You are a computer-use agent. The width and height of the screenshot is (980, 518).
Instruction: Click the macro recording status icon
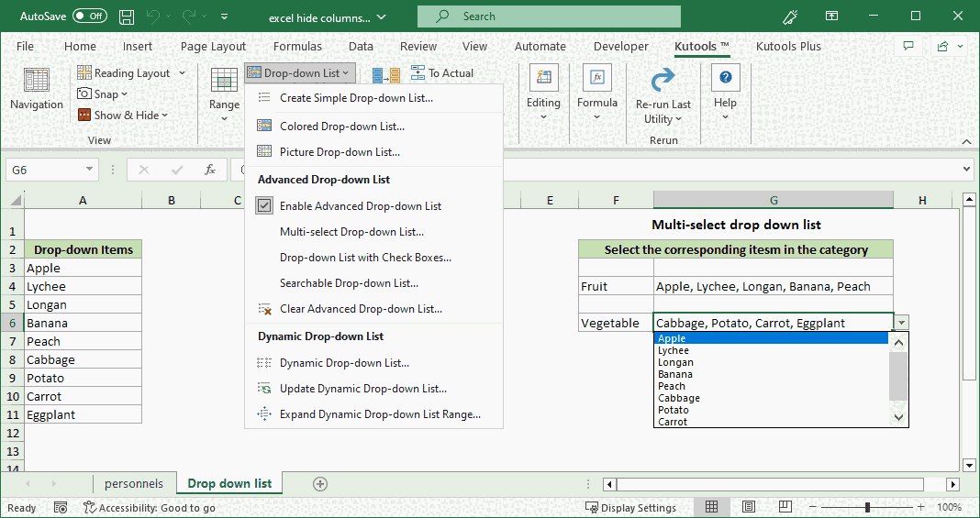point(61,507)
